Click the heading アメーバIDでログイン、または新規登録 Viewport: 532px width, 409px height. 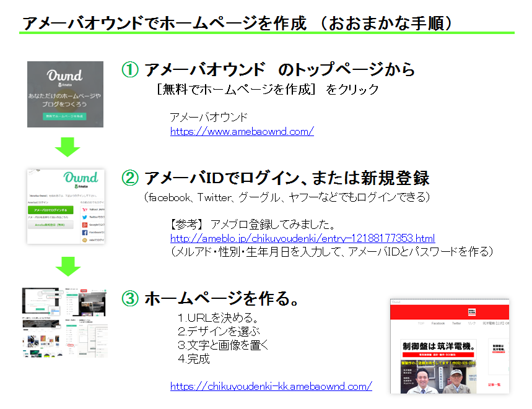(x=287, y=178)
